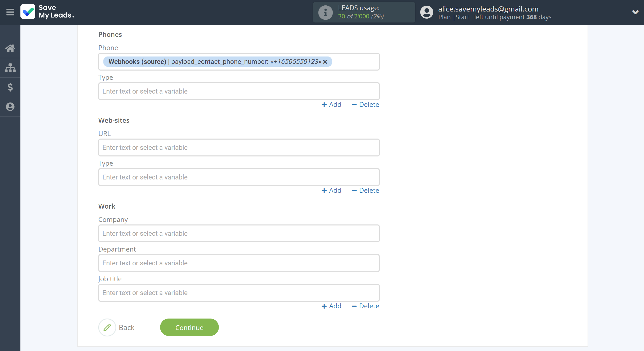Focus the Job title input field
The width and height of the screenshot is (644, 351).
[x=239, y=293]
